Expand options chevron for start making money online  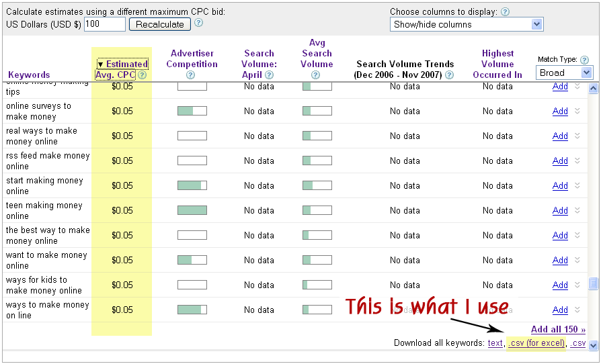(577, 185)
